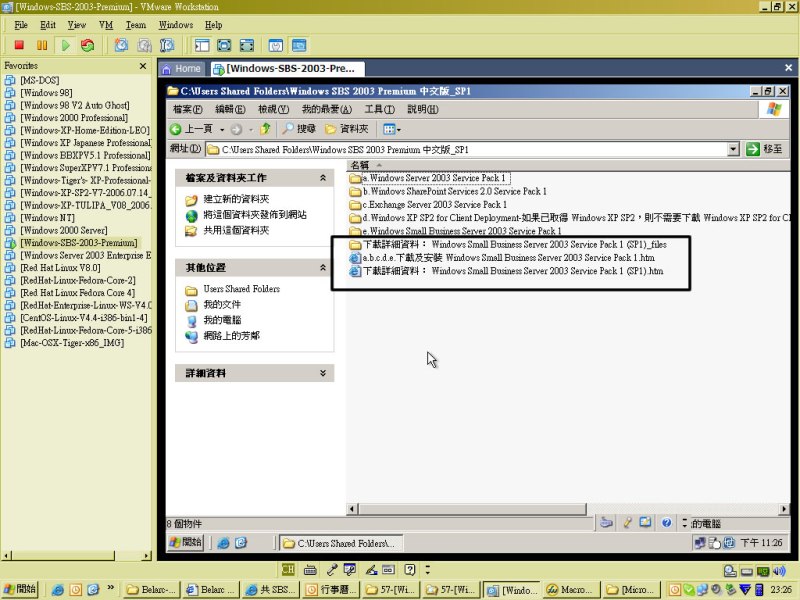Image resolution: width=800 pixels, height=600 pixels.
Task: Open the VM menu
Action: tap(106, 25)
